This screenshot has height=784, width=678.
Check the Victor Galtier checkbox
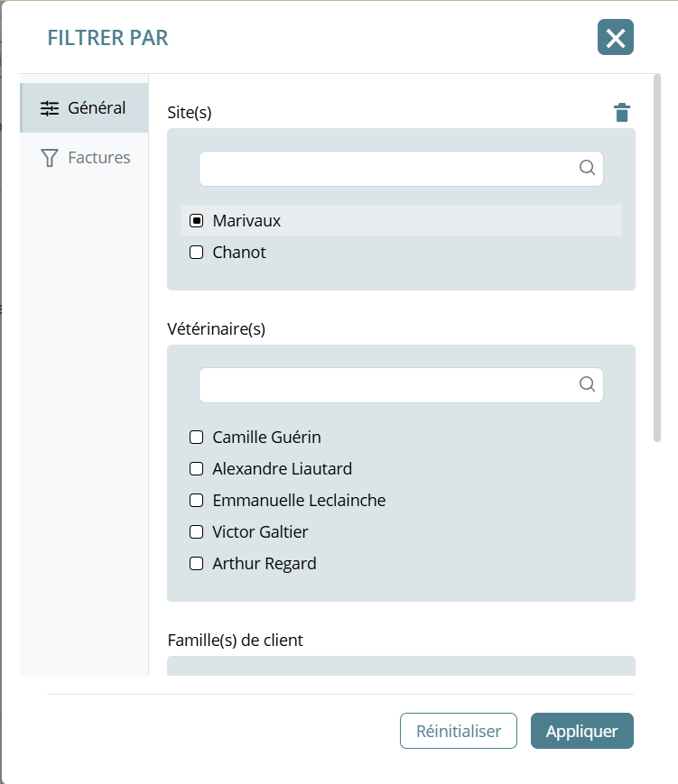196,532
